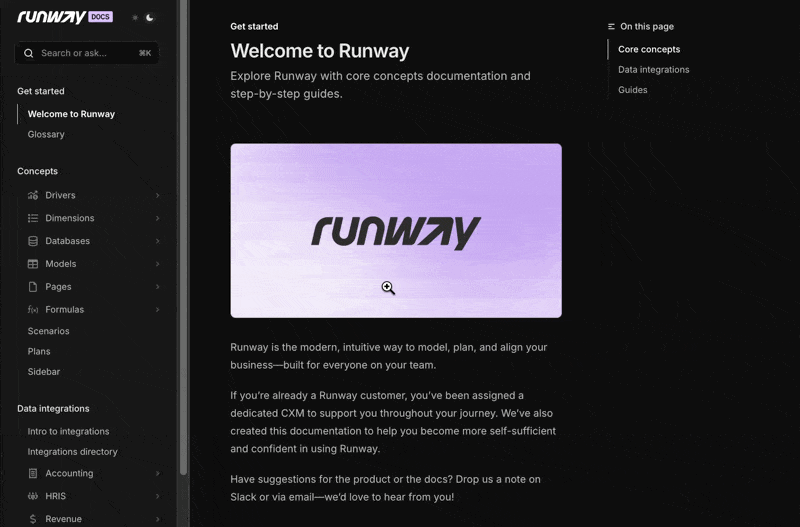The image size is (800, 527).
Task: Expand the Models section chevron
Action: coord(157,264)
